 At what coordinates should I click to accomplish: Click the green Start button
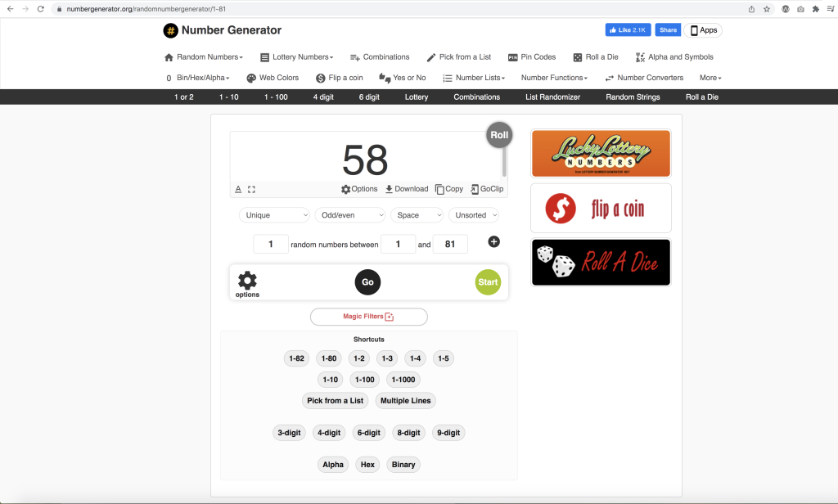488,282
